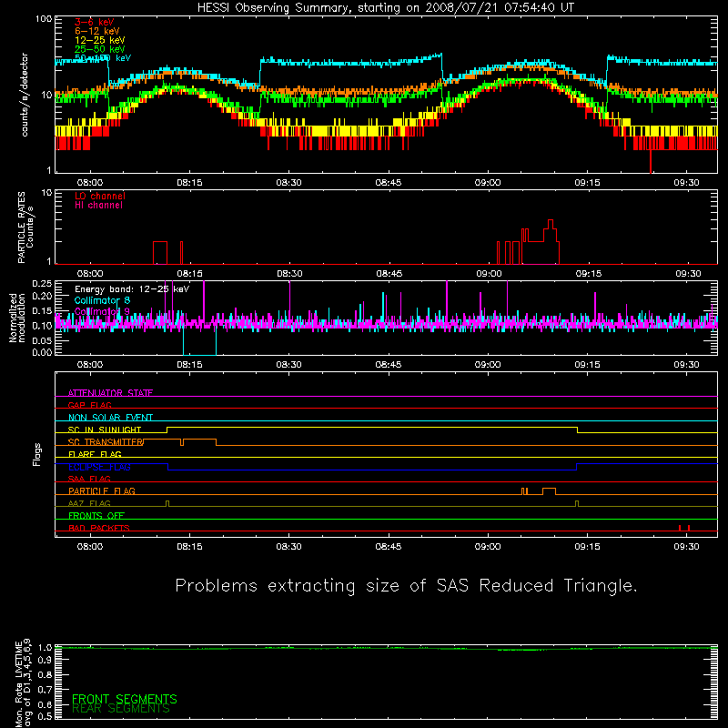Click the ATTENUATOR STATE flag label
Image resolution: width=728 pixels, height=728 pixels.
click(x=110, y=393)
